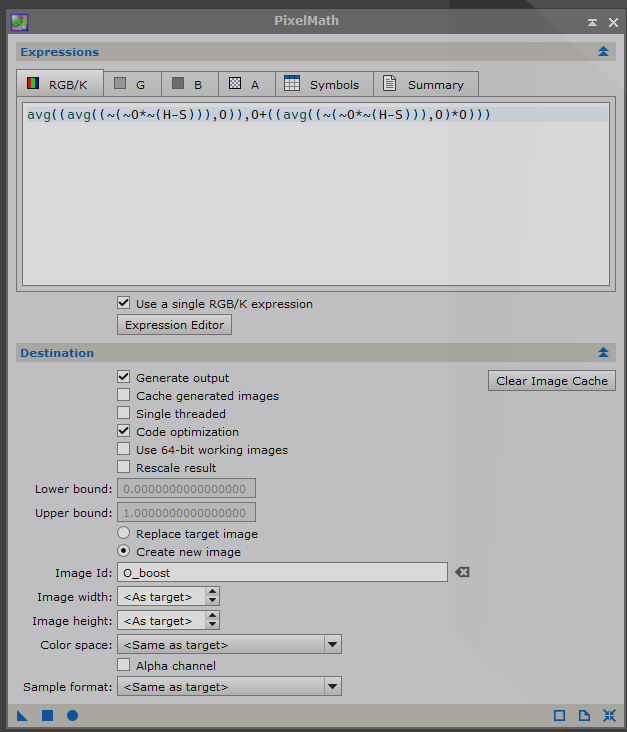
Task: Enable Use 64-bit working images
Action: click(123, 449)
